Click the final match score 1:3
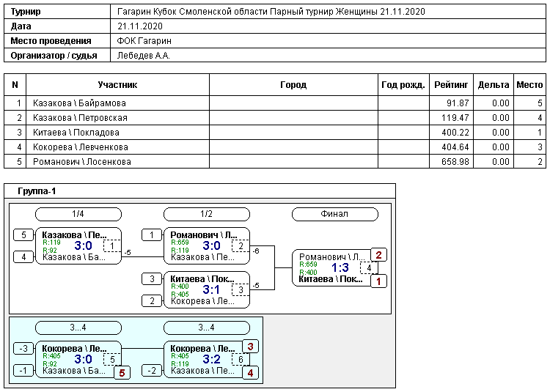Screen dimensions: 550x392 click(x=339, y=268)
